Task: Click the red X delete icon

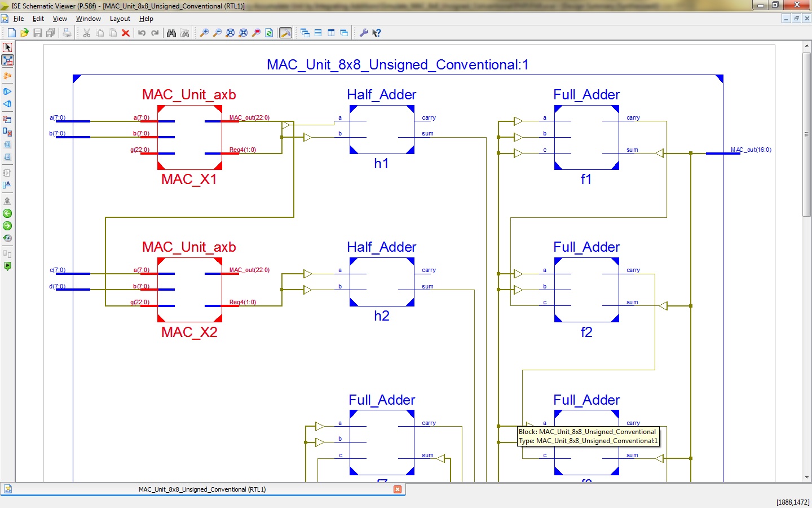Action: (126, 33)
